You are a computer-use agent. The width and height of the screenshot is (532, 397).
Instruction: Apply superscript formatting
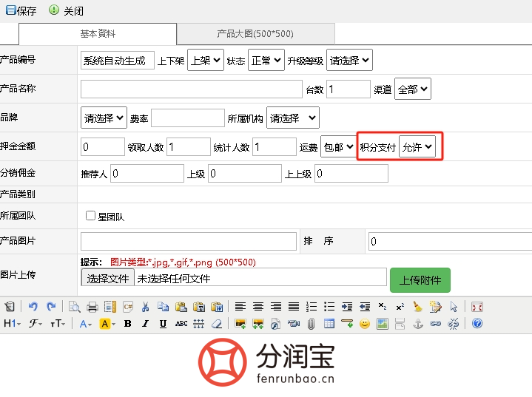(400, 307)
